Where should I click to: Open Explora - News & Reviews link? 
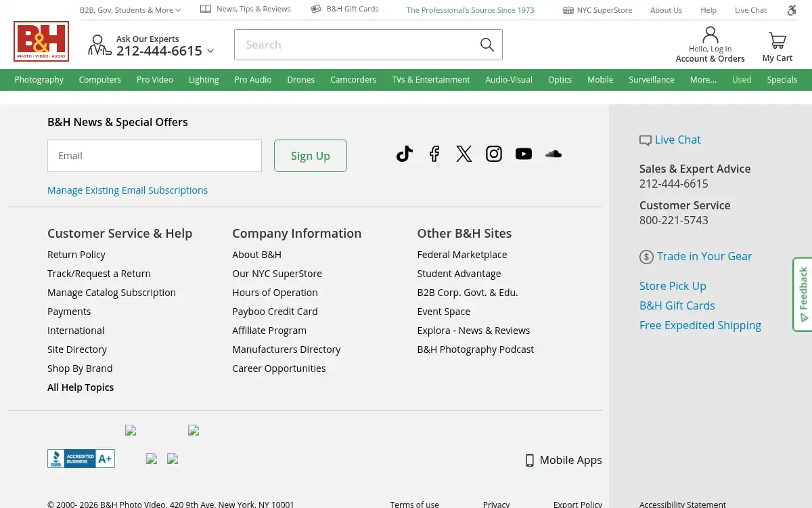click(x=474, y=331)
